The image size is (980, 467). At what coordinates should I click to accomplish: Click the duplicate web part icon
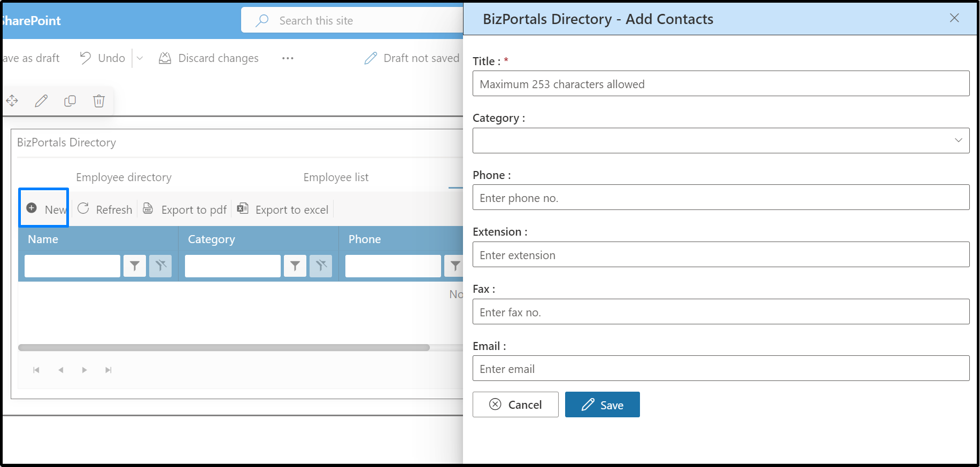pyautogui.click(x=70, y=100)
